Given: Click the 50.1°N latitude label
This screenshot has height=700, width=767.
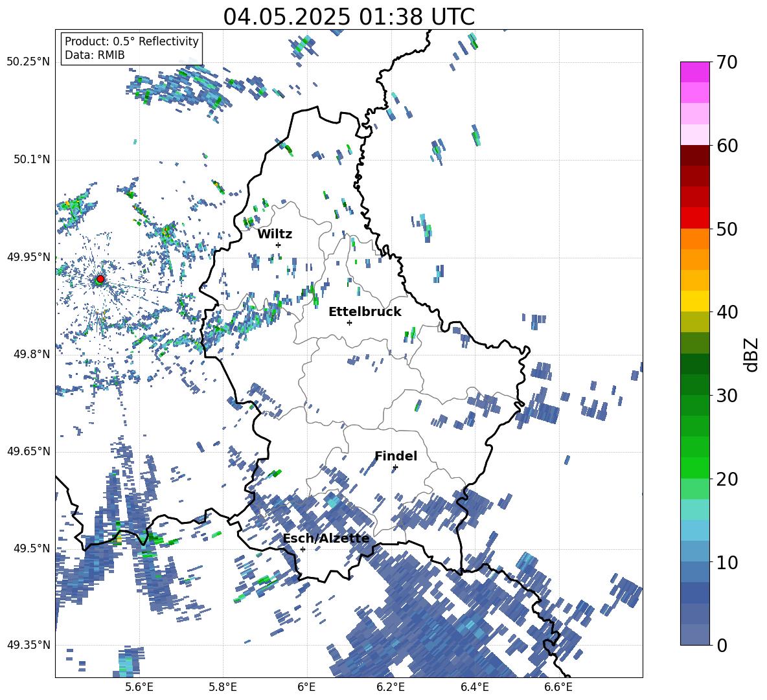Looking at the screenshot, I should [32, 159].
